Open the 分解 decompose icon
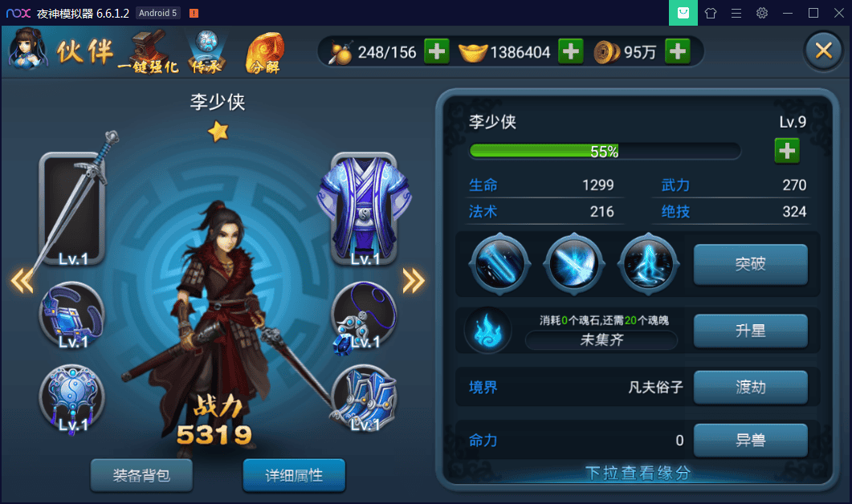Image resolution: width=852 pixels, height=504 pixels. [265, 53]
